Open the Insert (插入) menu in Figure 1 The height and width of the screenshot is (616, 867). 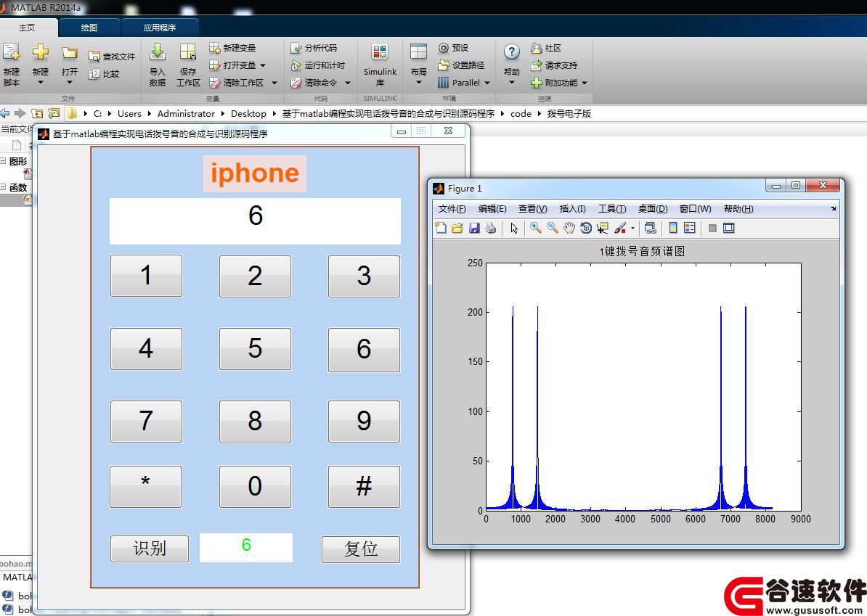point(572,209)
